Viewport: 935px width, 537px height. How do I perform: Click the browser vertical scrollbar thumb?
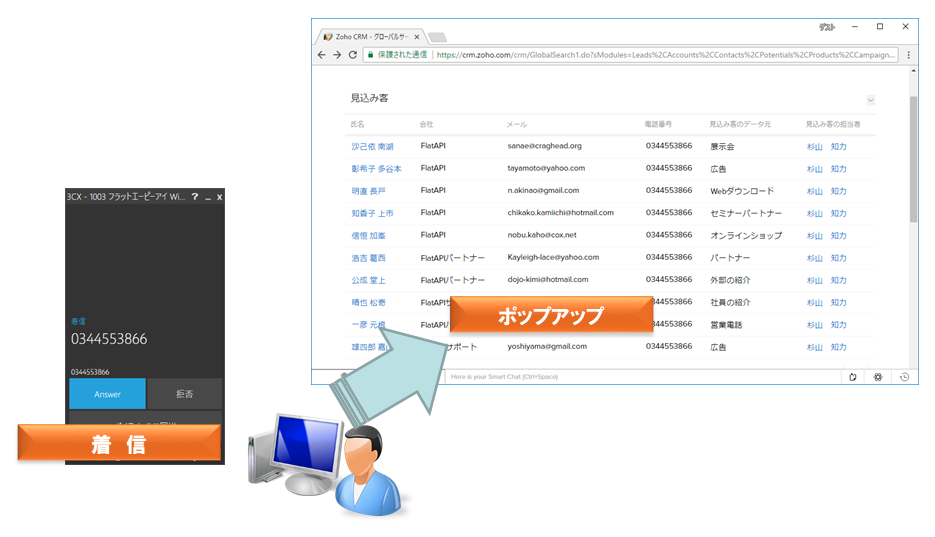pyautogui.click(x=913, y=159)
